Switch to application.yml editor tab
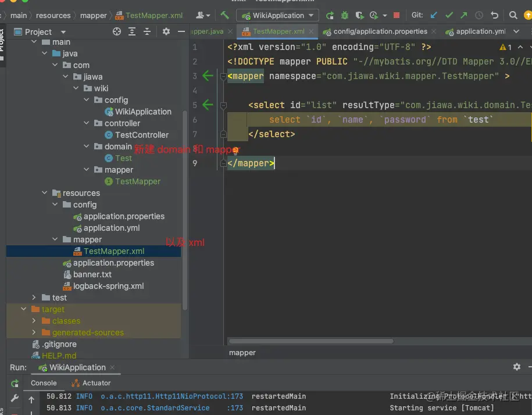Screen dimensions: 532x415 pyautogui.click(x=476, y=31)
